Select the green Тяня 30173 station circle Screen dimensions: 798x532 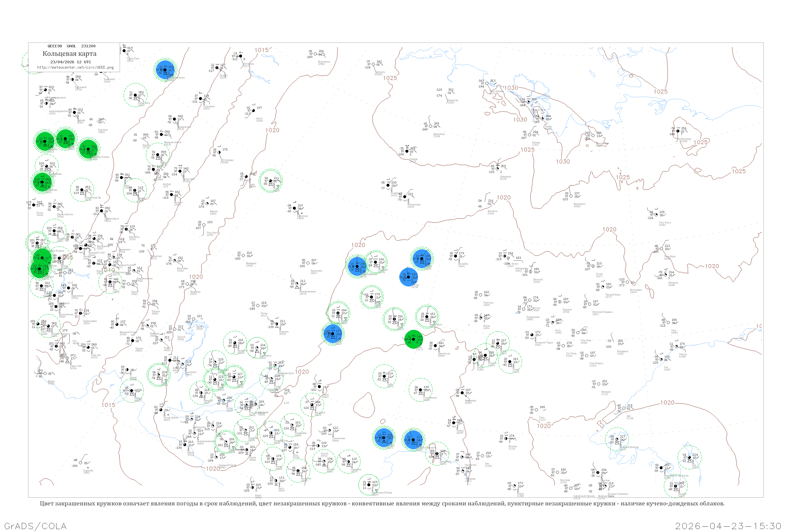(414, 339)
